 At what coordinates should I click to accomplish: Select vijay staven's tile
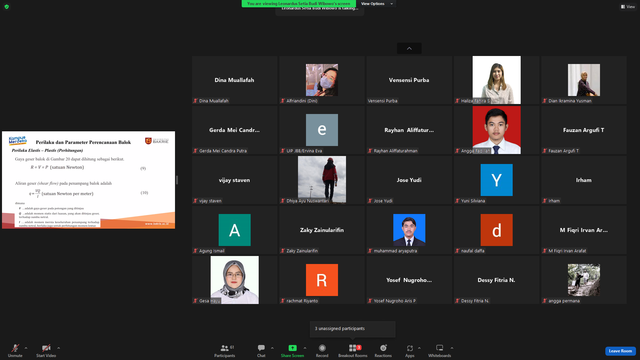click(x=235, y=180)
